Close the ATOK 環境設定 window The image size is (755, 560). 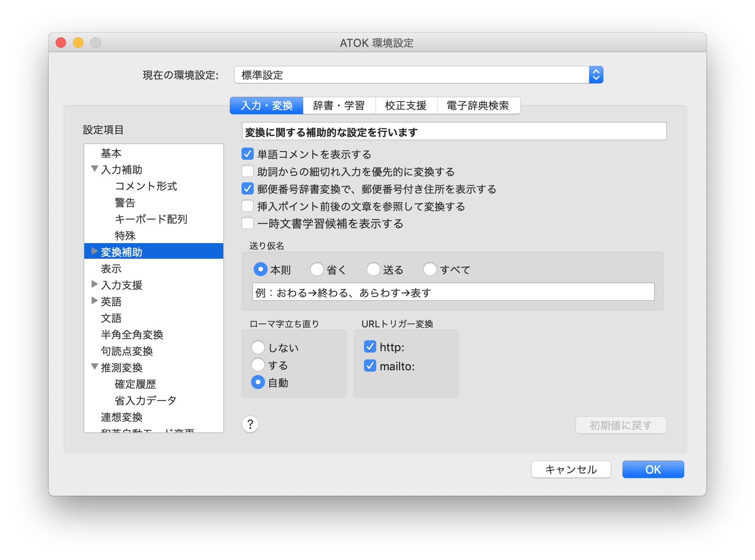pyautogui.click(x=61, y=43)
